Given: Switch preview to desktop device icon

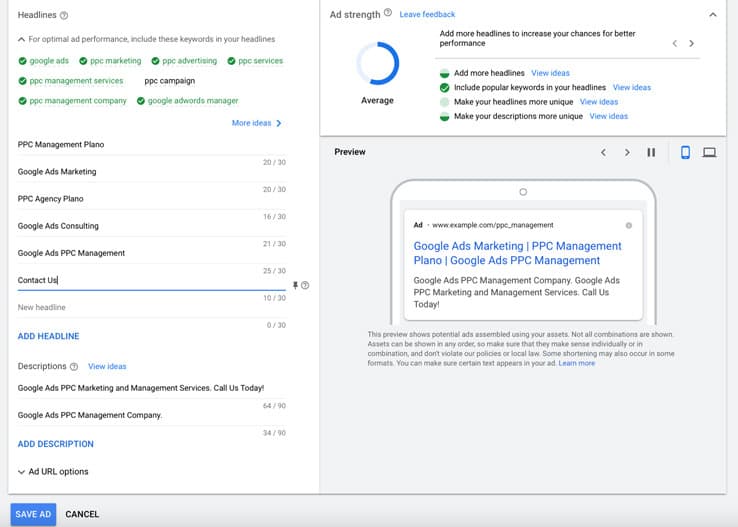Looking at the screenshot, I should pos(709,152).
